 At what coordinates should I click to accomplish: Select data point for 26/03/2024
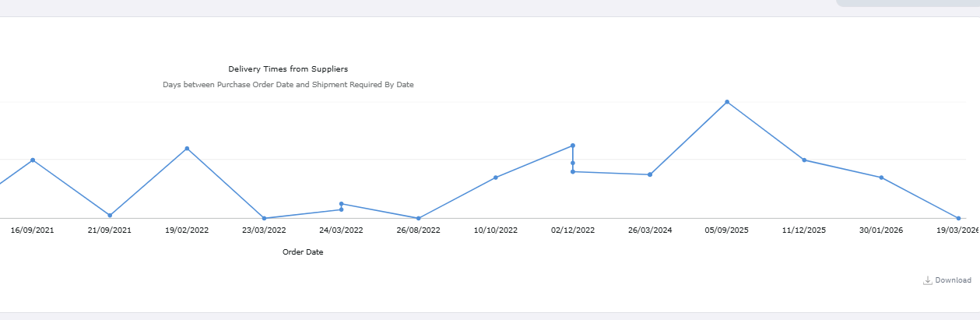pyautogui.click(x=650, y=175)
